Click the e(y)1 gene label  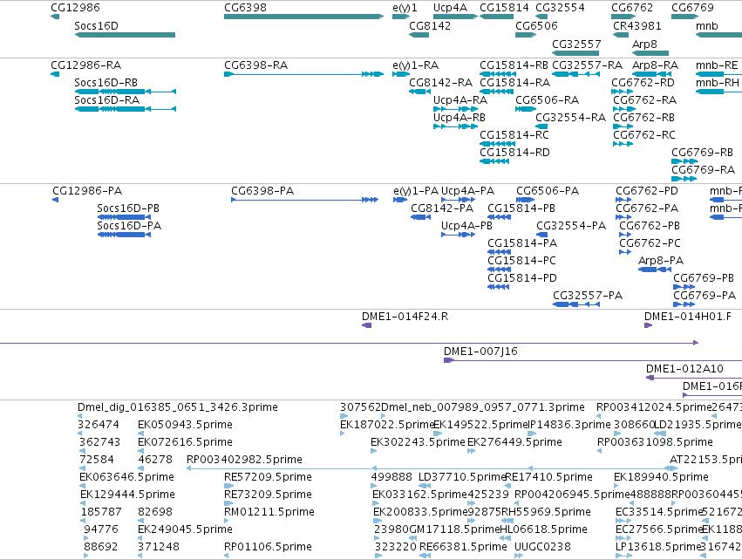pos(405,8)
